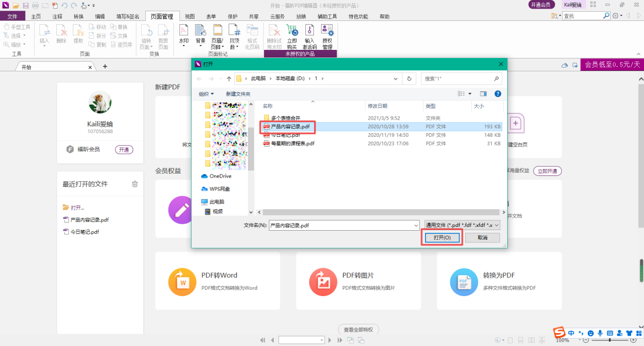Click the 打开(O) button in dialog
The image size is (644, 346).
[x=442, y=238]
